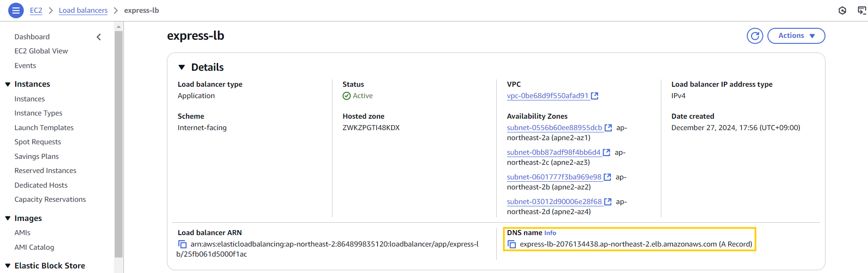Open Savings Plans
The height and width of the screenshot is (273, 868).
coord(37,157)
